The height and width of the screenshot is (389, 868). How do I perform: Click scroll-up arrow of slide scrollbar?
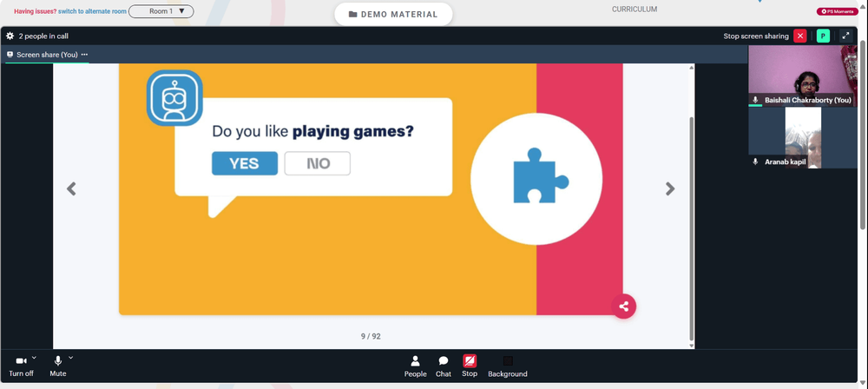click(x=692, y=68)
